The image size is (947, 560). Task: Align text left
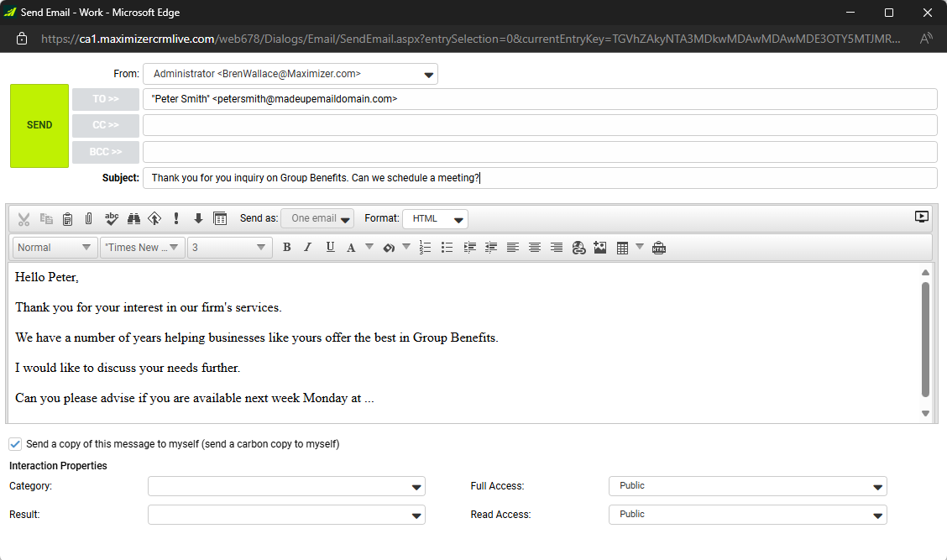pos(513,248)
